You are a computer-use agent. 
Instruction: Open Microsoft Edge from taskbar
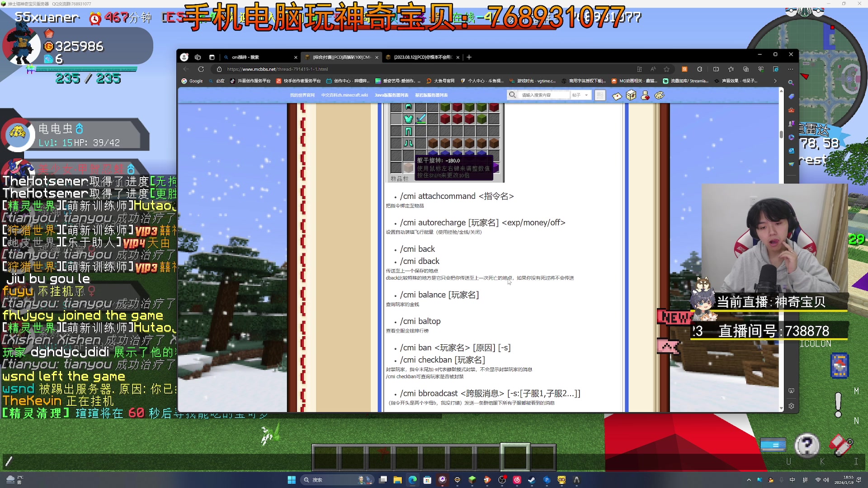413,480
